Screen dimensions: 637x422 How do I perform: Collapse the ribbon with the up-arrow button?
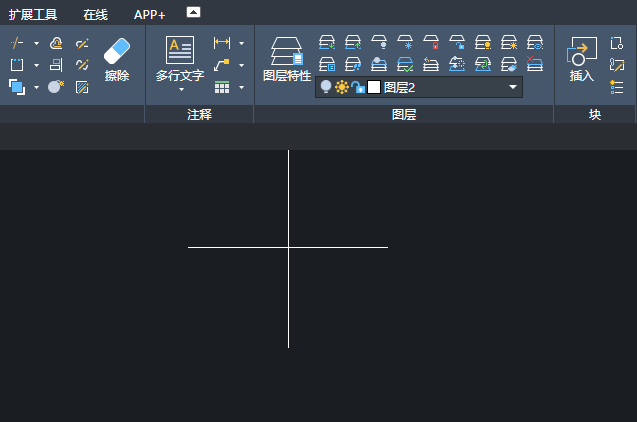(193, 12)
